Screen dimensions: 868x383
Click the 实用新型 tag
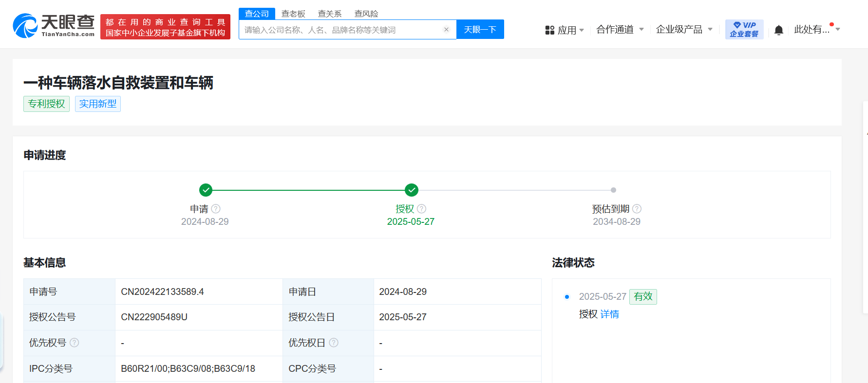[98, 104]
